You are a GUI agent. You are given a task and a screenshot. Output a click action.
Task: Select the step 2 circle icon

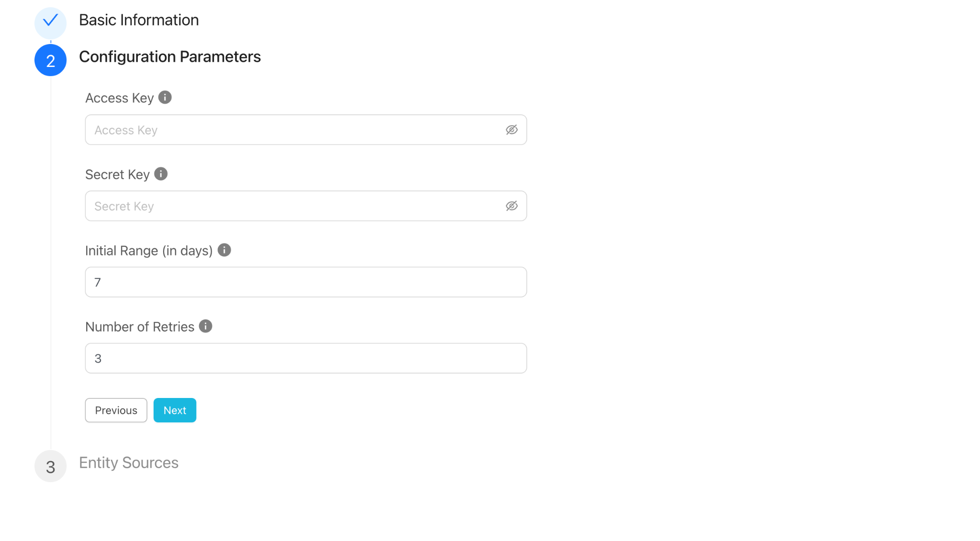pyautogui.click(x=50, y=60)
